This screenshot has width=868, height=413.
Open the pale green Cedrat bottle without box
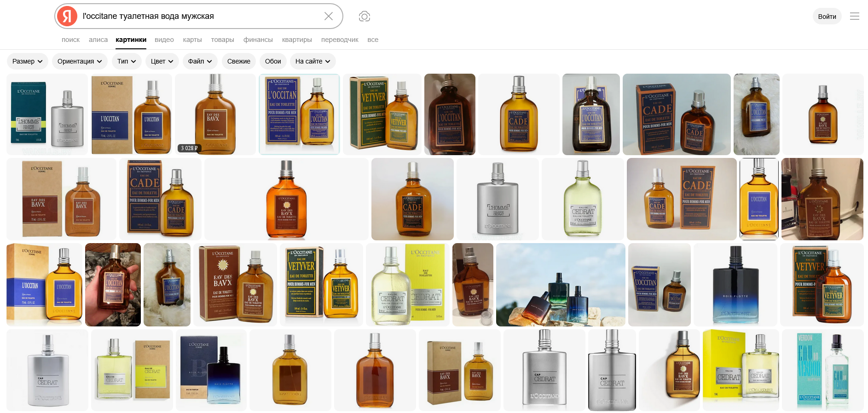(x=583, y=199)
